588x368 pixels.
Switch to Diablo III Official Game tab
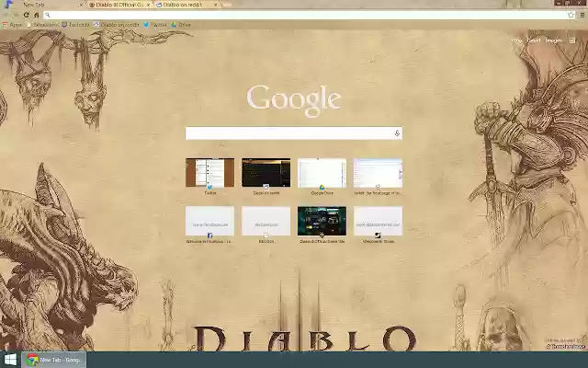119,5
